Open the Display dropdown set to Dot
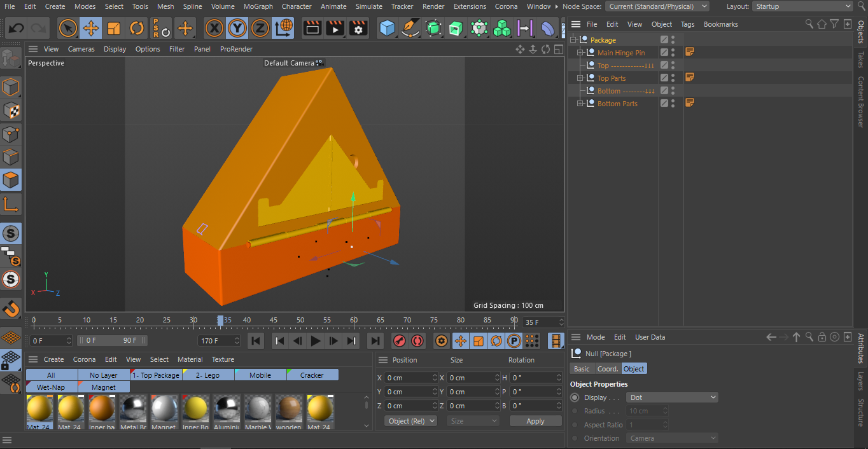The height and width of the screenshot is (449, 868). 672,397
